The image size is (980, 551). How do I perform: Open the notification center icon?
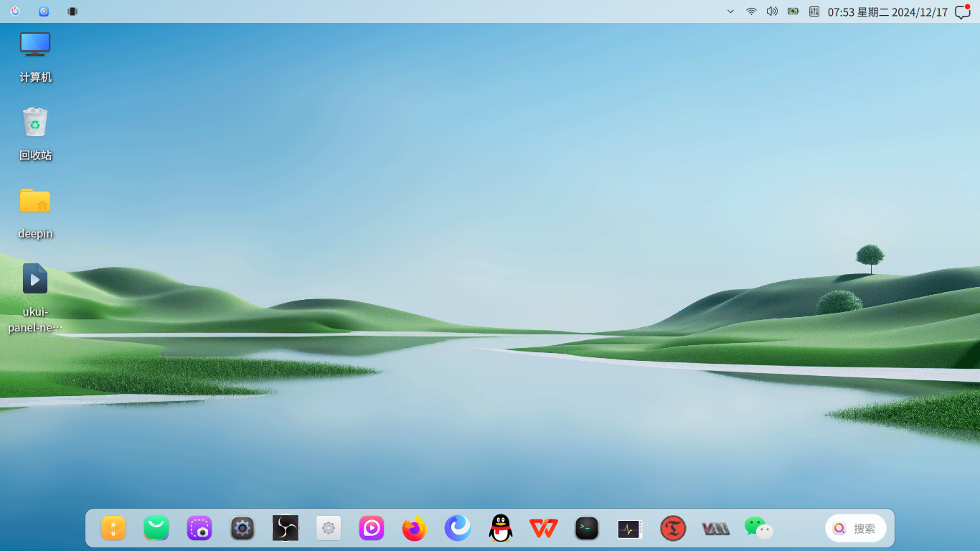coord(963,11)
